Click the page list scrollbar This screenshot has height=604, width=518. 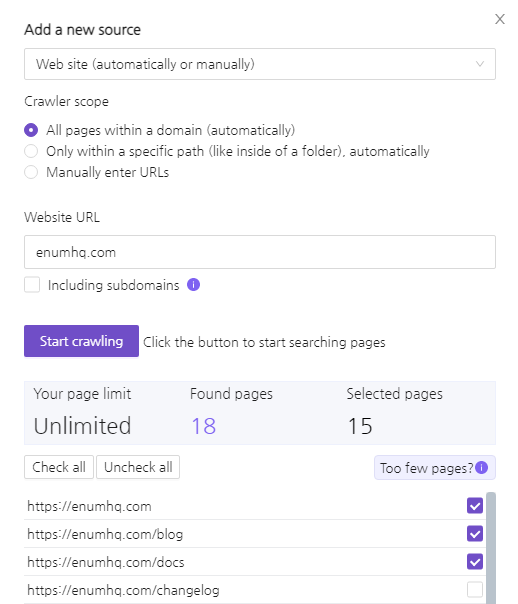tap(491, 548)
